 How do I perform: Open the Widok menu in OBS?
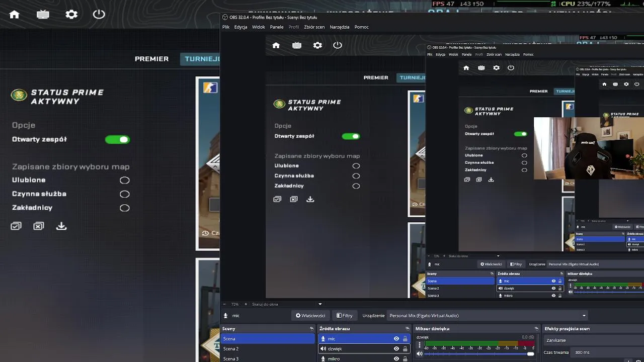[259, 27]
